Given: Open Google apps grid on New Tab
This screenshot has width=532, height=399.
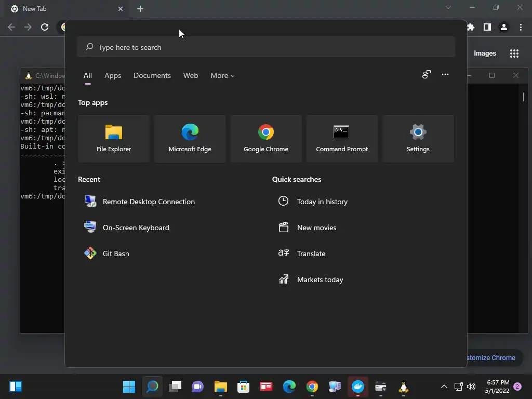Looking at the screenshot, I should [x=514, y=54].
